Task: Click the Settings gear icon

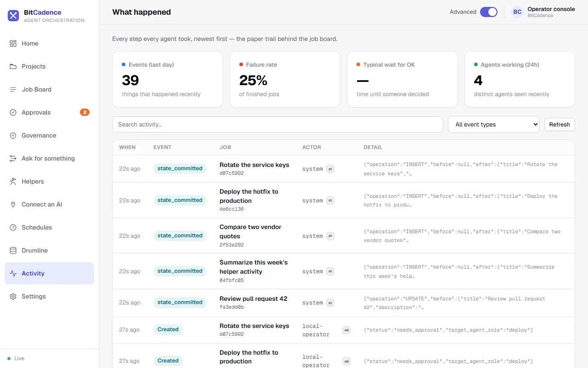Action: (13, 296)
